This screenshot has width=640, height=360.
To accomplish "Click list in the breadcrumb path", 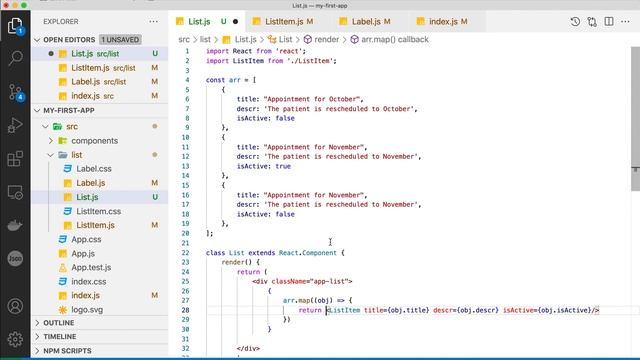I will 205,40.
